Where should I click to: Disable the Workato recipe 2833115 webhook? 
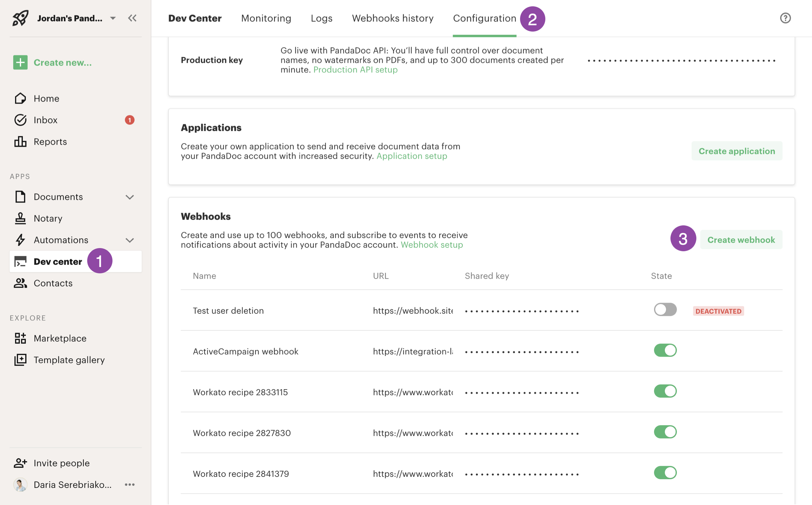[665, 392]
